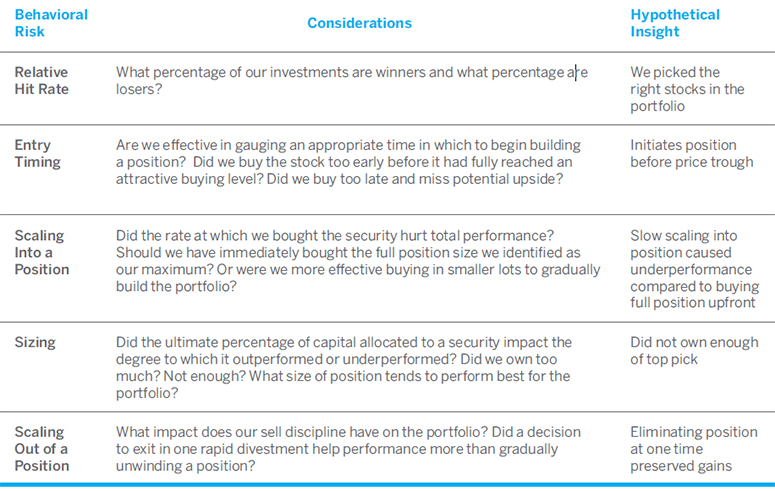Select the Scaling Out of a Position label
The image size is (775, 491).
[x=41, y=448]
